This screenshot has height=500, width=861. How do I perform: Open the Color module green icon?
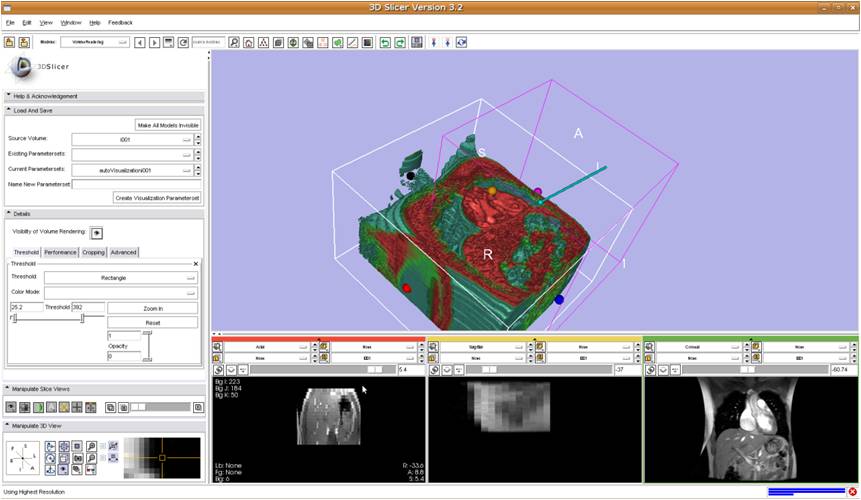[x=338, y=42]
